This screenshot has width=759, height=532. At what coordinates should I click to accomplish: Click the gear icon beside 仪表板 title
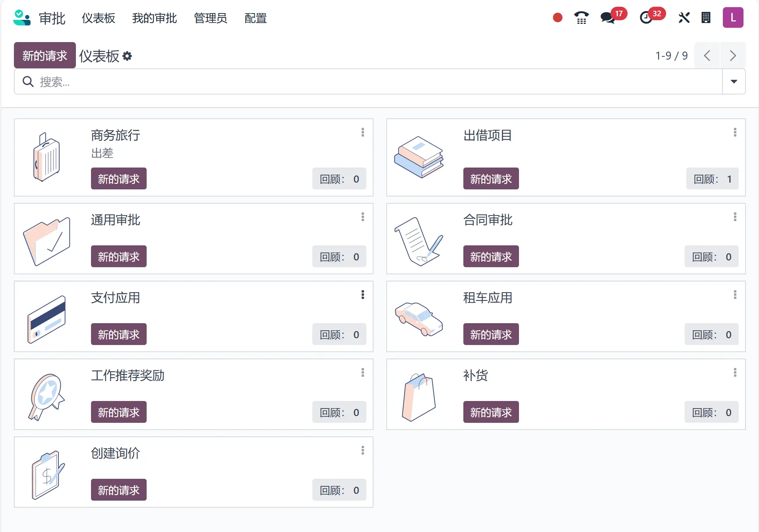tap(127, 56)
